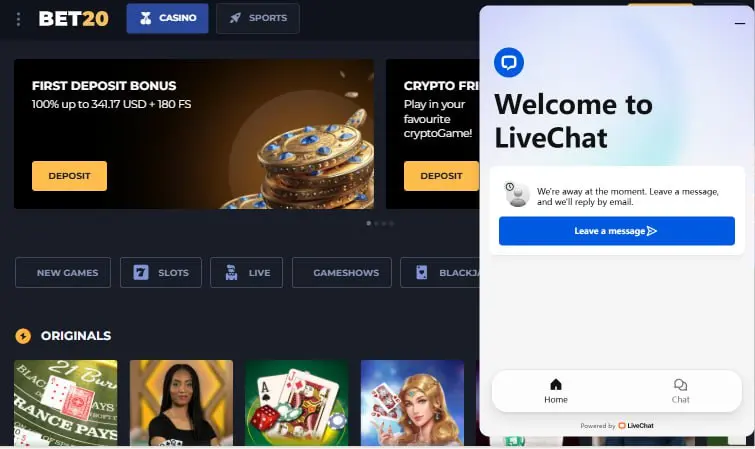This screenshot has width=755, height=449.
Task: Click Leave a message button
Action: (617, 231)
